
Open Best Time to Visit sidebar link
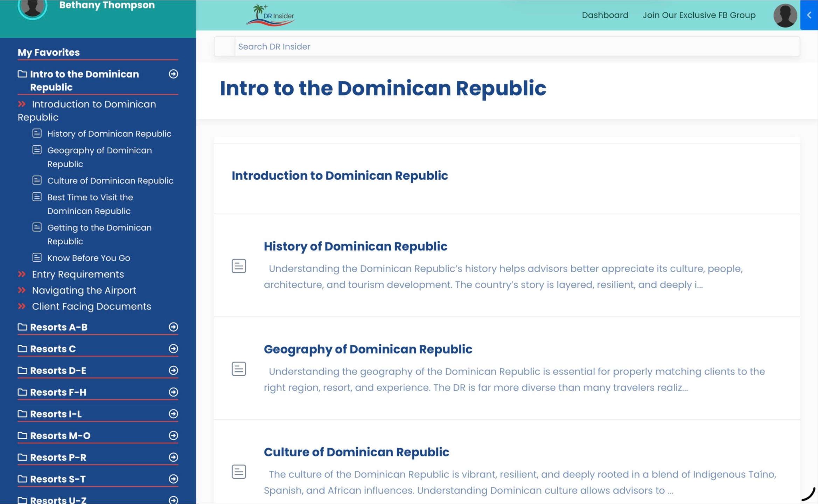pyautogui.click(x=90, y=204)
